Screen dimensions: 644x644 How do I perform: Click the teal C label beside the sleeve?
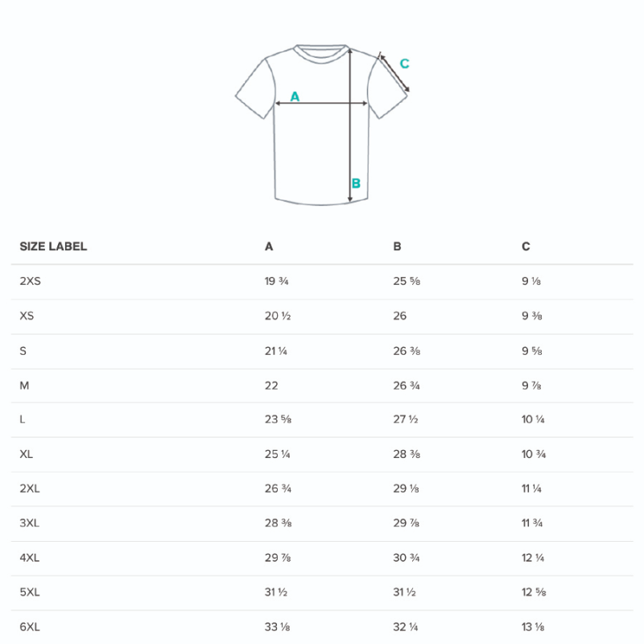point(404,64)
